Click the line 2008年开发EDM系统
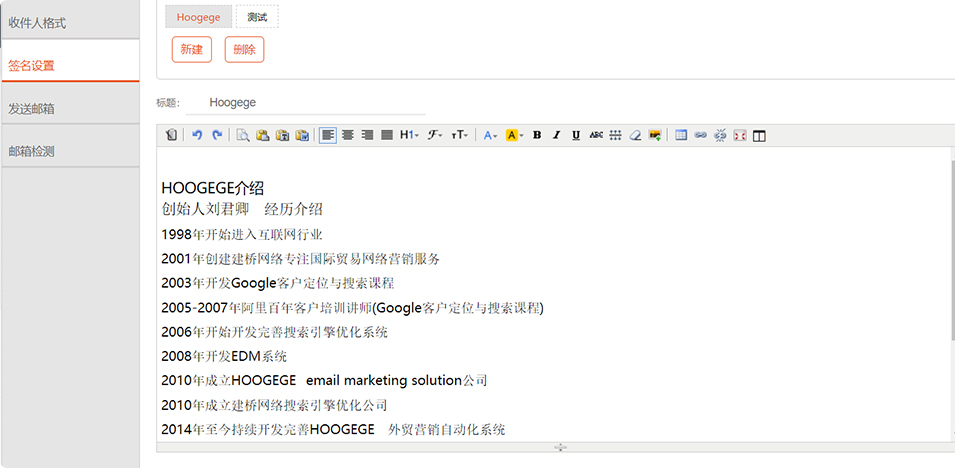Viewport: 955px width, 468px height. 224,356
